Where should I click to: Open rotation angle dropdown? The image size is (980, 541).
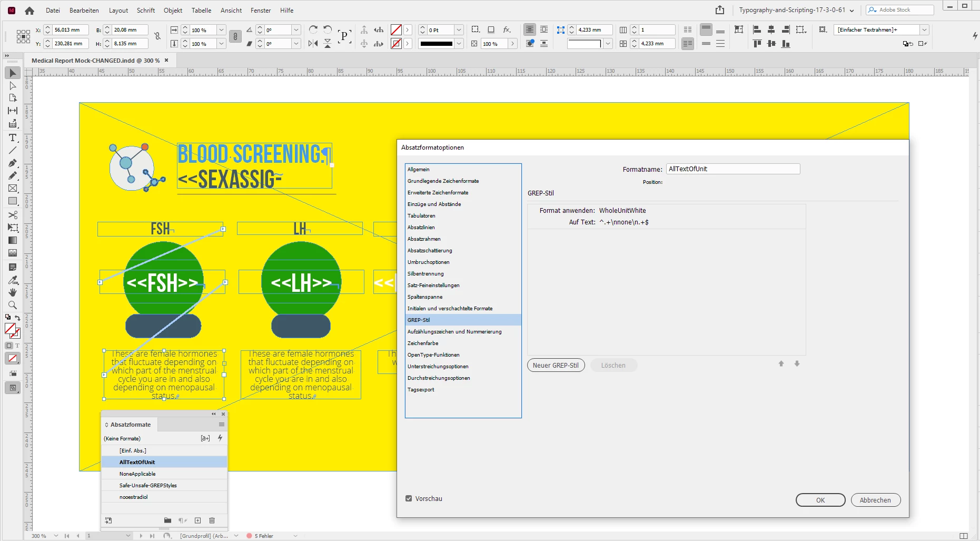pyautogui.click(x=296, y=30)
